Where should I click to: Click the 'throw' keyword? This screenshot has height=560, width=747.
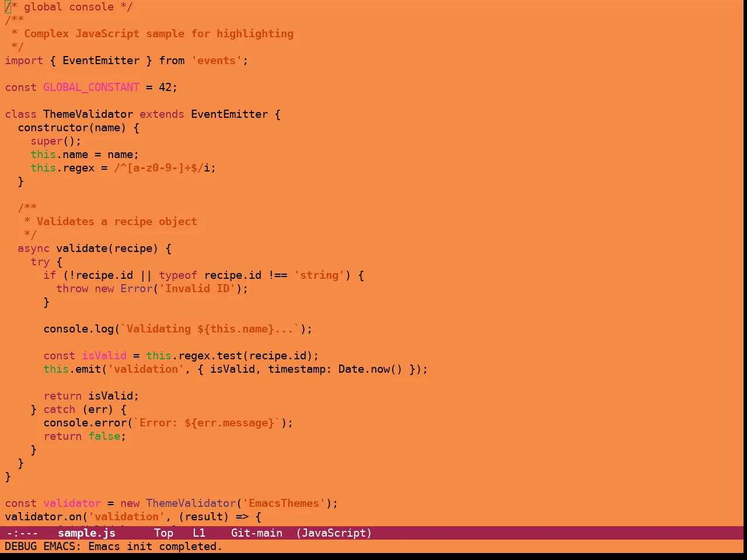click(72, 289)
